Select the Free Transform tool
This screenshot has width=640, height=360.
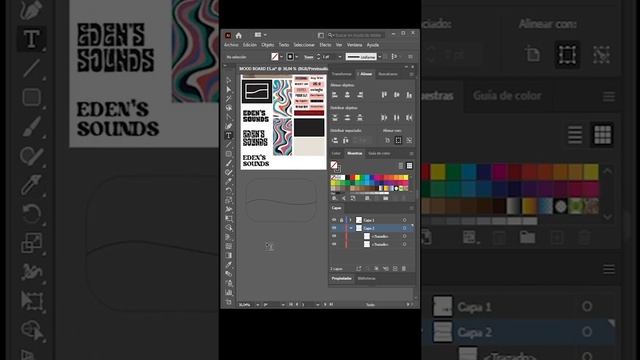[229, 218]
